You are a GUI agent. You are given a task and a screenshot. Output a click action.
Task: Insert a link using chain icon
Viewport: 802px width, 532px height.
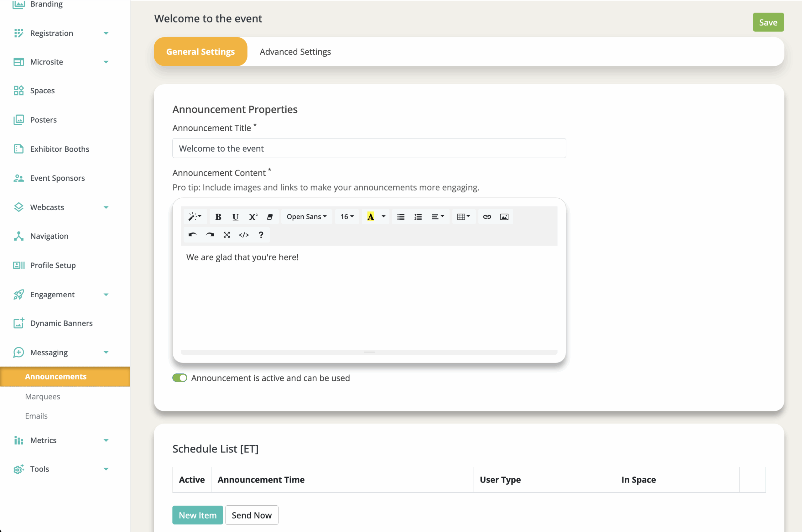pyautogui.click(x=487, y=217)
